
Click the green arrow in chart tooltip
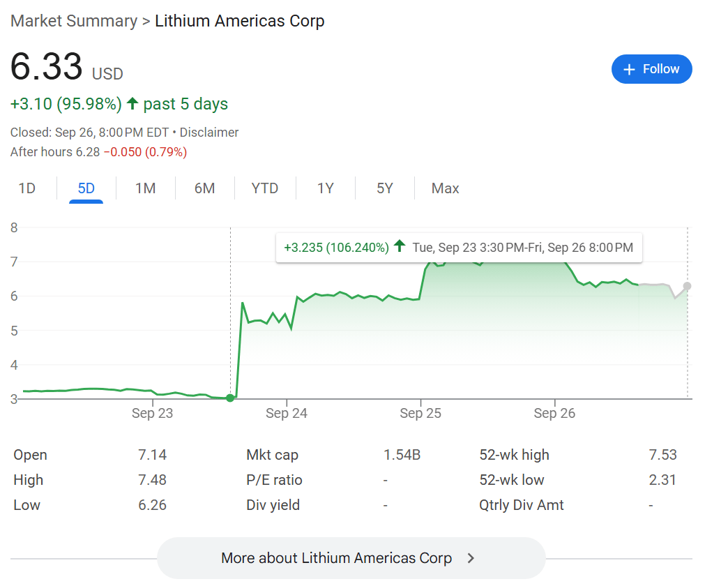pos(400,246)
